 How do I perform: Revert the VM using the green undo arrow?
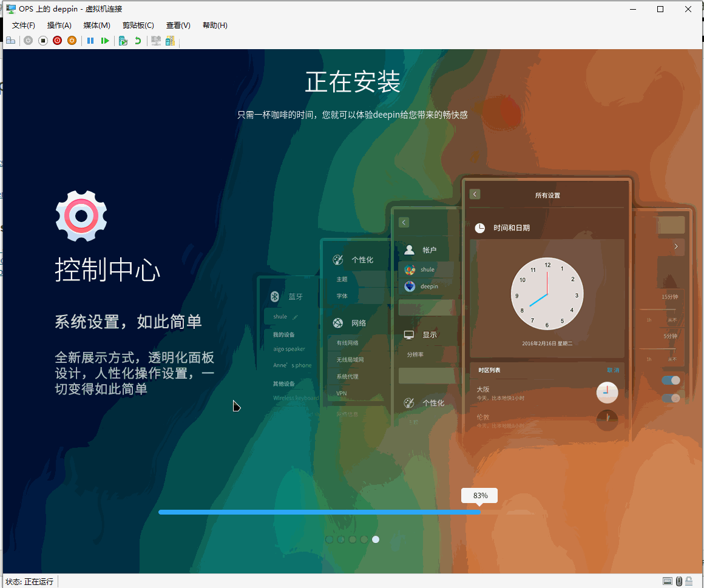(138, 41)
